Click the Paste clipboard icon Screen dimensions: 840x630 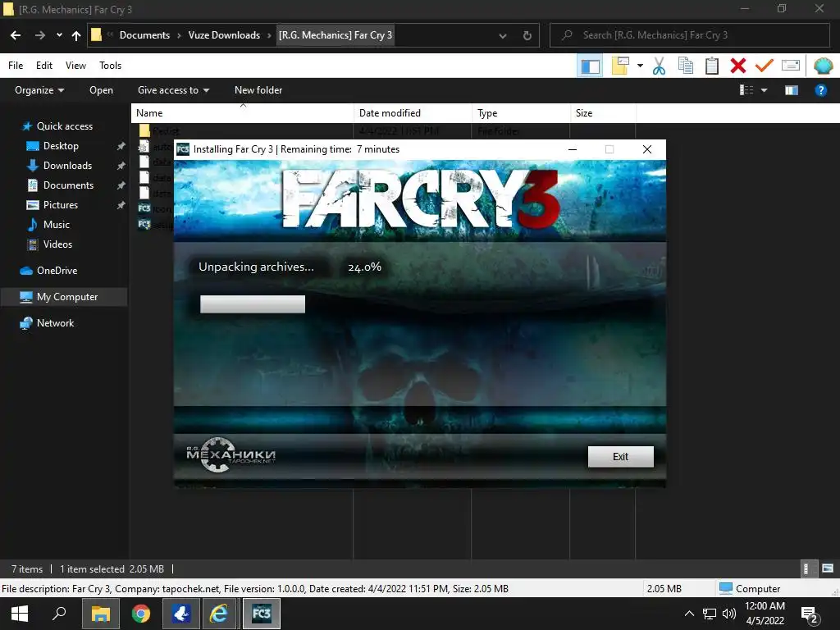[x=711, y=66]
